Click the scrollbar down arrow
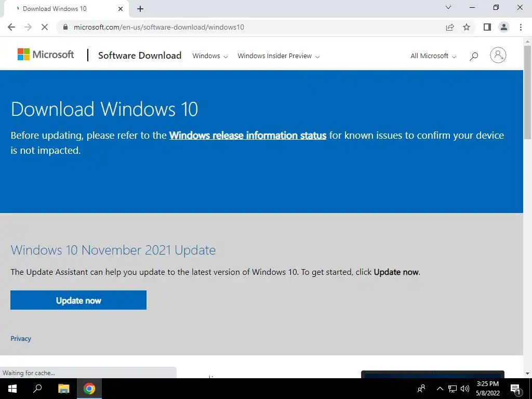The height and width of the screenshot is (399, 532). pyautogui.click(x=527, y=374)
